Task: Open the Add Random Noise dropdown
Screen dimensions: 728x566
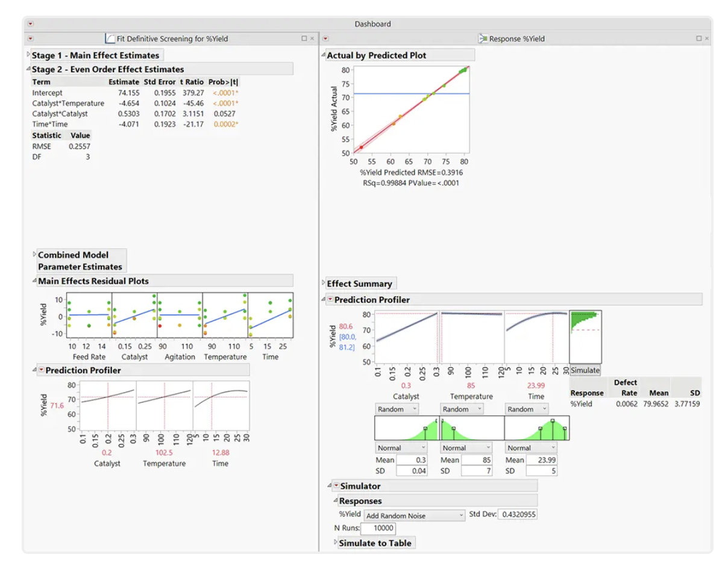Action: click(415, 515)
